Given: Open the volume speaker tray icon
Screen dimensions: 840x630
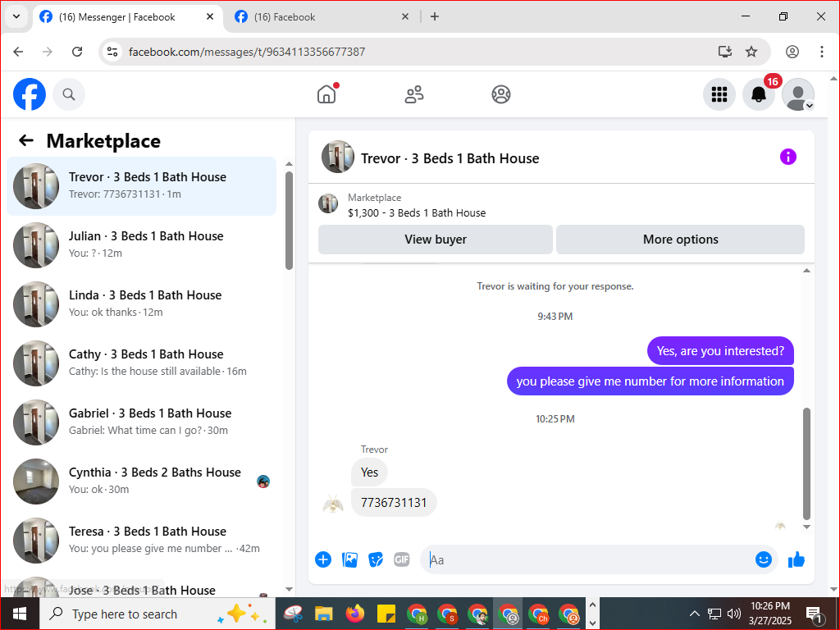Looking at the screenshot, I should pyautogui.click(x=733, y=614).
